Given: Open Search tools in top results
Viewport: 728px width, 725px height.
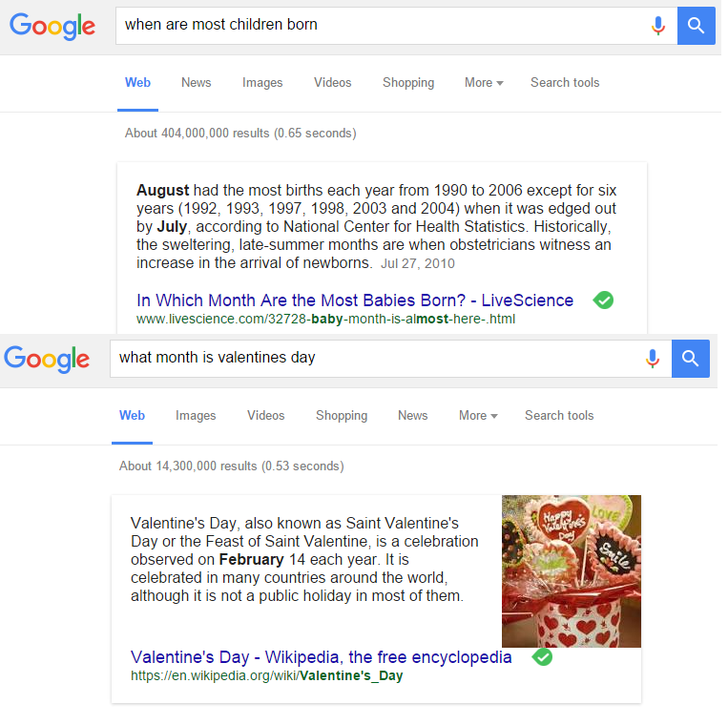Looking at the screenshot, I should tap(565, 83).
